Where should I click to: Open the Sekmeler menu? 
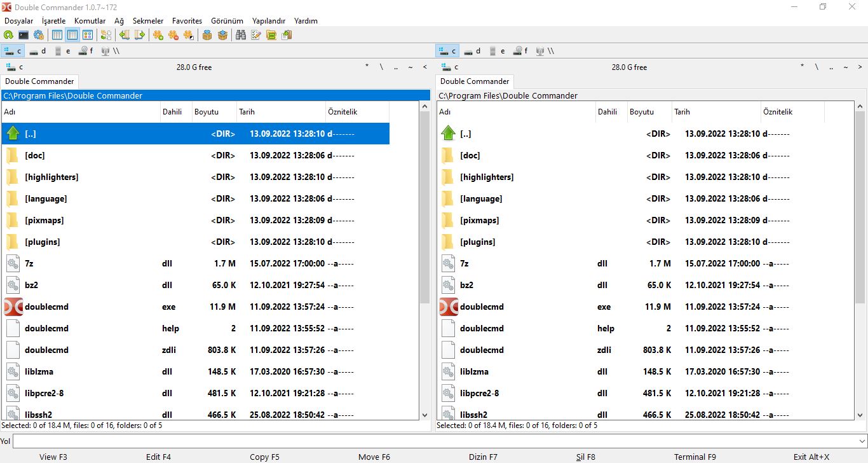(148, 21)
